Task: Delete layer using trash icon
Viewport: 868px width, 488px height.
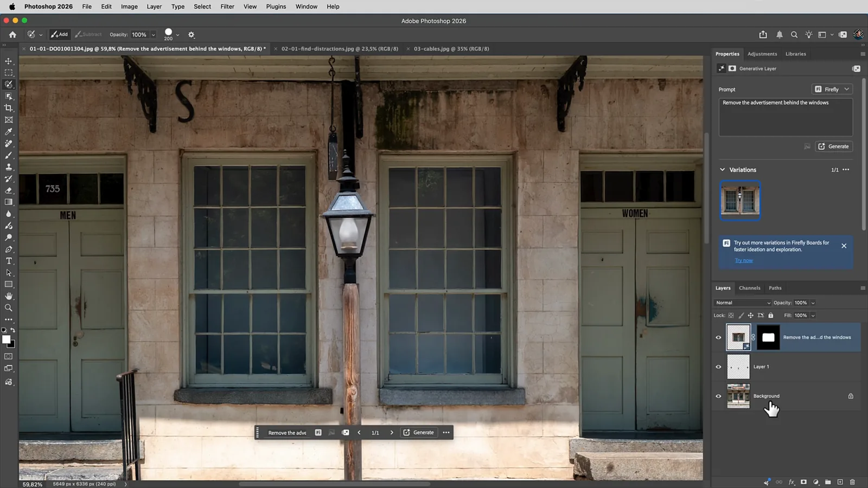Action: [x=852, y=481]
